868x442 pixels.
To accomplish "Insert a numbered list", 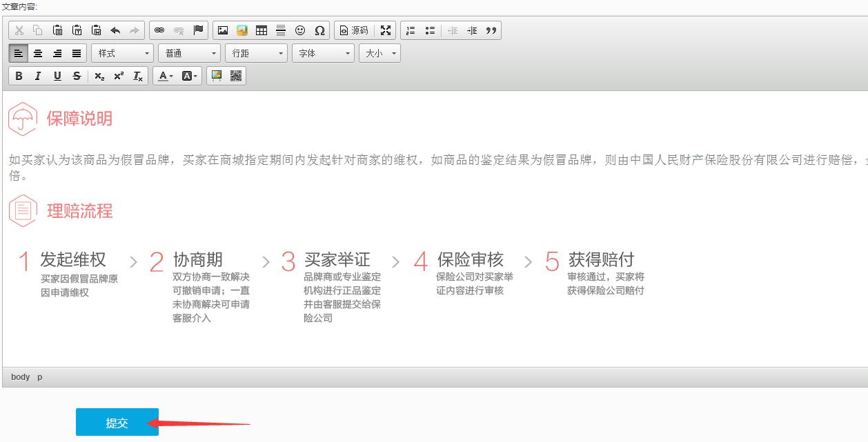I will click(411, 30).
